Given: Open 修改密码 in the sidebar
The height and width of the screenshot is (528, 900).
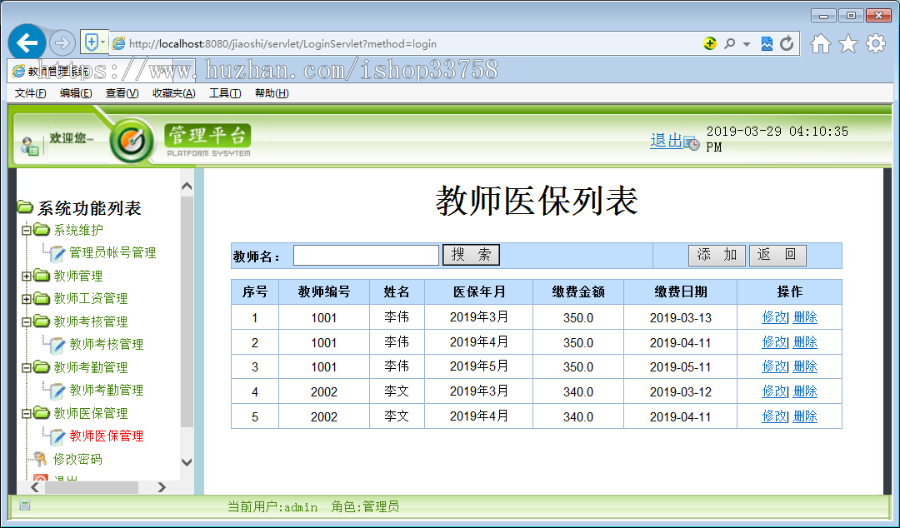Looking at the screenshot, I should 77,459.
